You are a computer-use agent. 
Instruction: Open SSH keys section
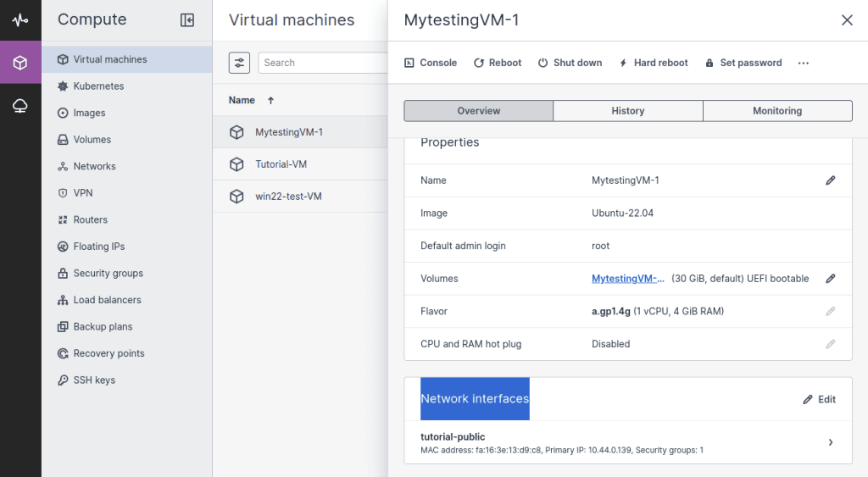point(127,380)
